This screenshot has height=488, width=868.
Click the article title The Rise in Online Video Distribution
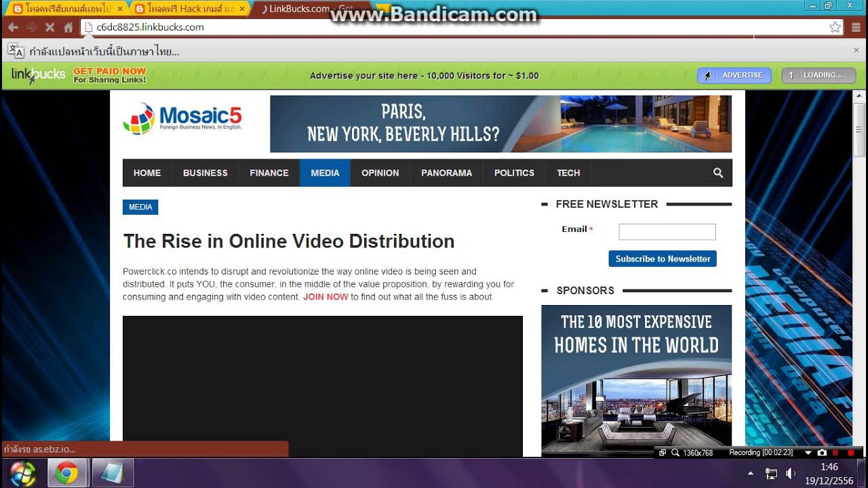pos(289,241)
